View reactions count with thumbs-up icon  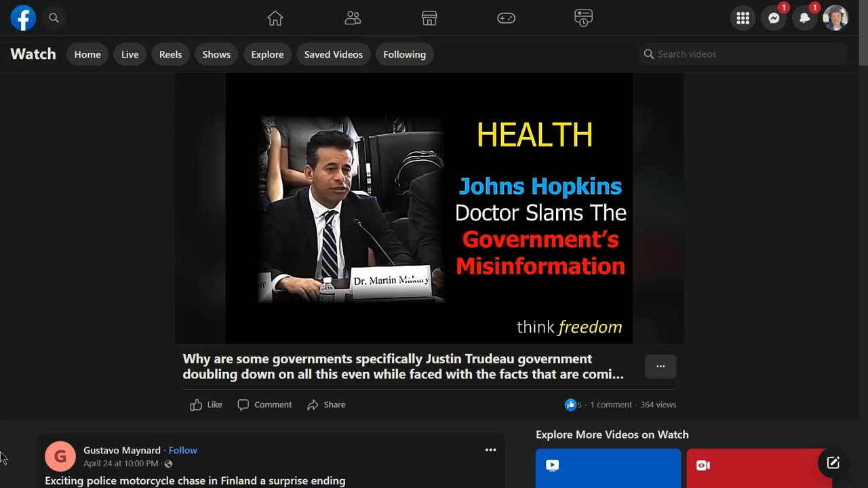(574, 405)
